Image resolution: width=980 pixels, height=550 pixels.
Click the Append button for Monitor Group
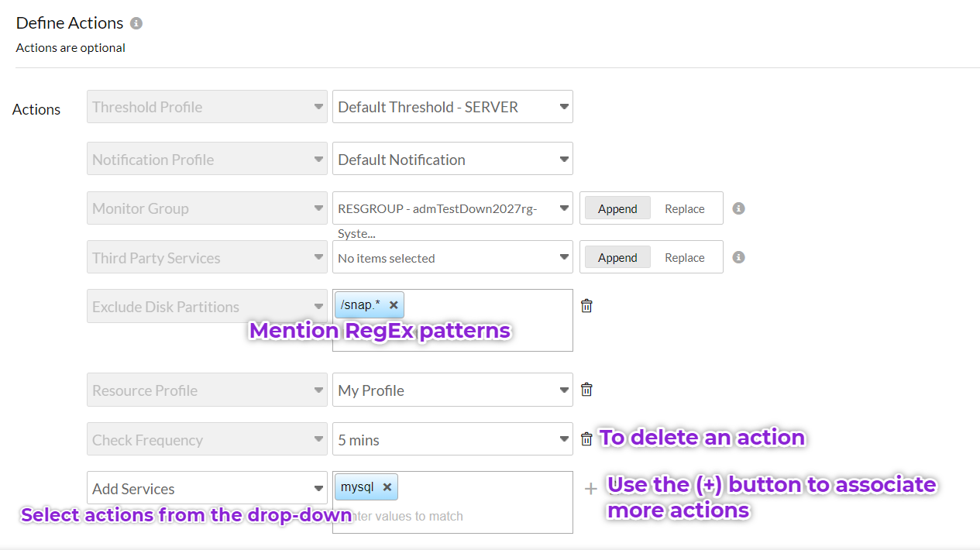(617, 208)
